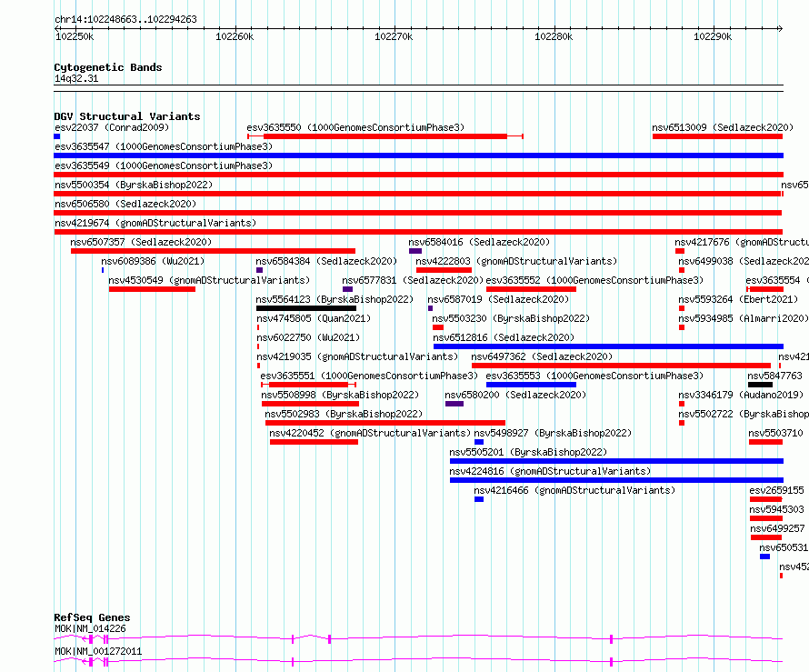Open nsv4219035 (gnomADStructuralVariants) label
The image size is (809, 672).
(357, 356)
